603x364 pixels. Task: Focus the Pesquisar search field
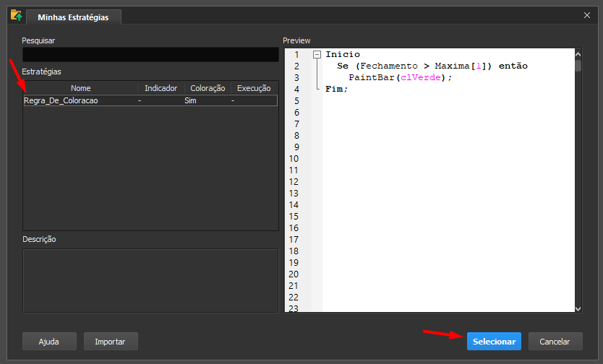(150, 54)
